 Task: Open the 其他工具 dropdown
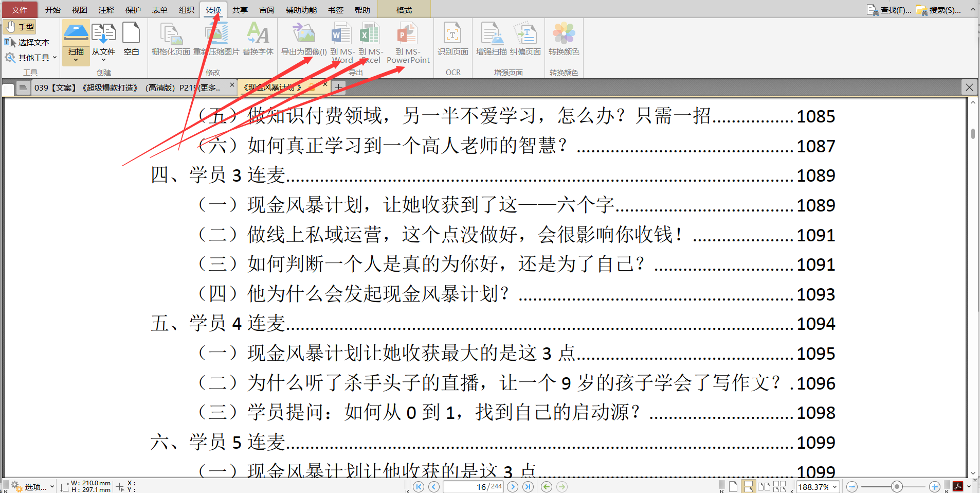30,58
